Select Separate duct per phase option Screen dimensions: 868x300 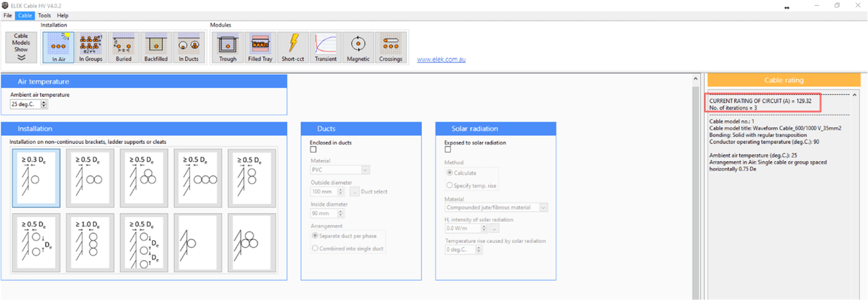pos(347,235)
